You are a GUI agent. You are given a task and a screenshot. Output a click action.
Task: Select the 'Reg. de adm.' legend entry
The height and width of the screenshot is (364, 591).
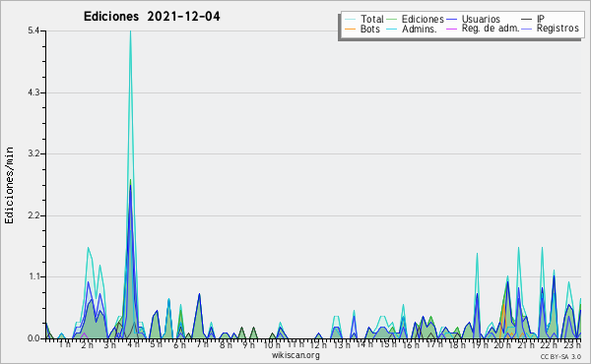483,29
